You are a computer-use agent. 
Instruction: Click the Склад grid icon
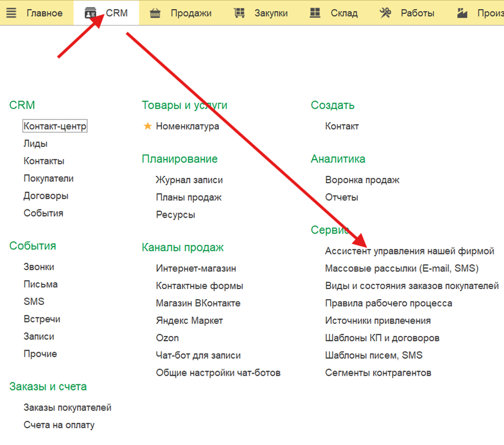315,12
